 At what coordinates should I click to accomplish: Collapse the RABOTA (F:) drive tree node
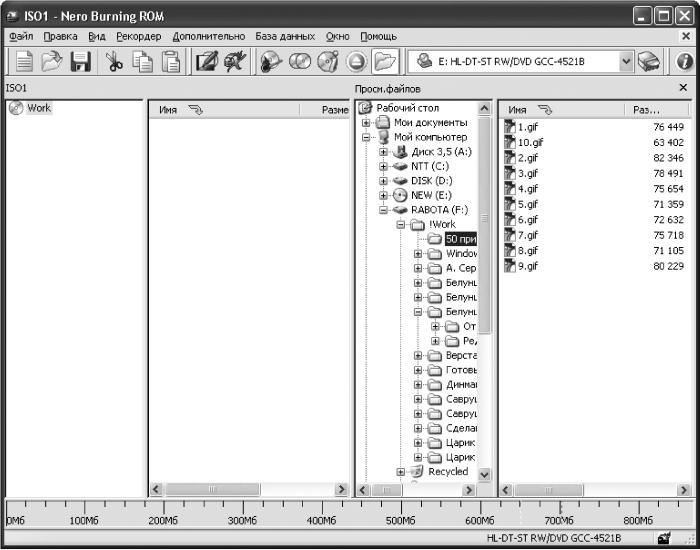(x=383, y=210)
